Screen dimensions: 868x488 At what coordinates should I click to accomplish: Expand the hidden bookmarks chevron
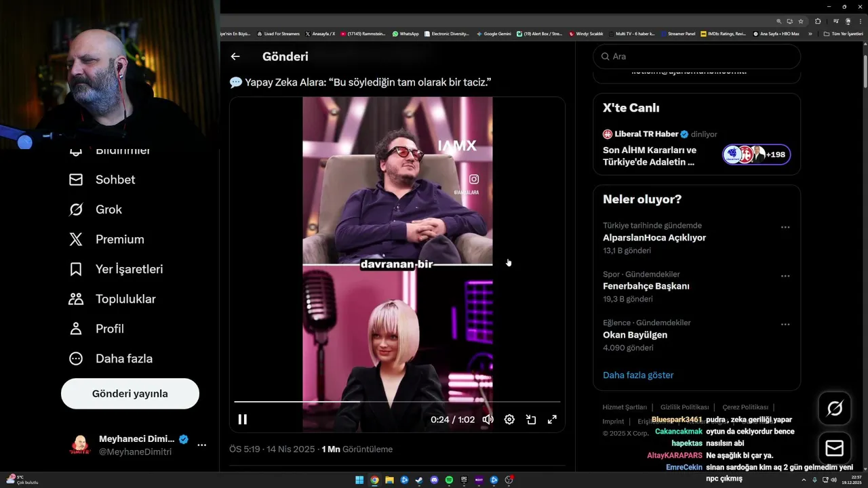coord(810,33)
